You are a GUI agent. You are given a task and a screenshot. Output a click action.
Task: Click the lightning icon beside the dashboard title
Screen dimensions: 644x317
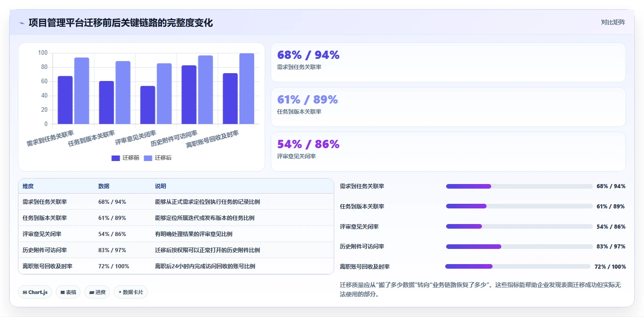click(22, 23)
